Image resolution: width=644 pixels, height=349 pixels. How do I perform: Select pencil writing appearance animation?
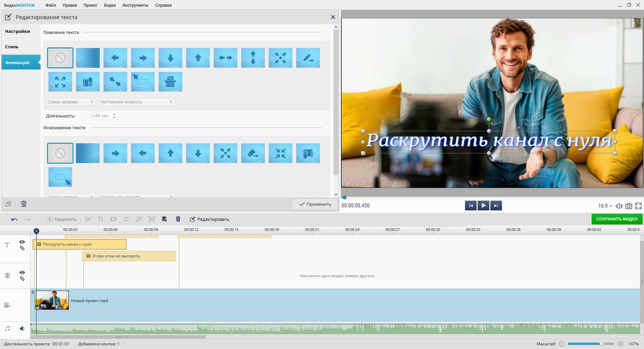point(308,58)
